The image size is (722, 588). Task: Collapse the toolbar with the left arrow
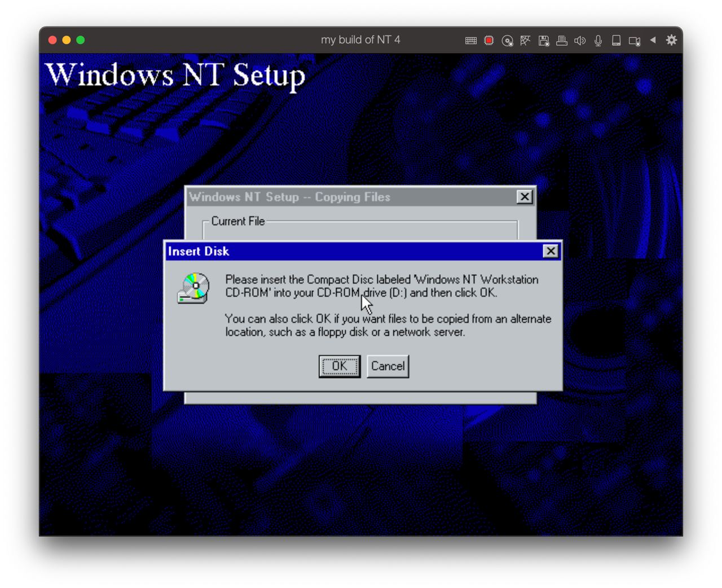coord(653,40)
